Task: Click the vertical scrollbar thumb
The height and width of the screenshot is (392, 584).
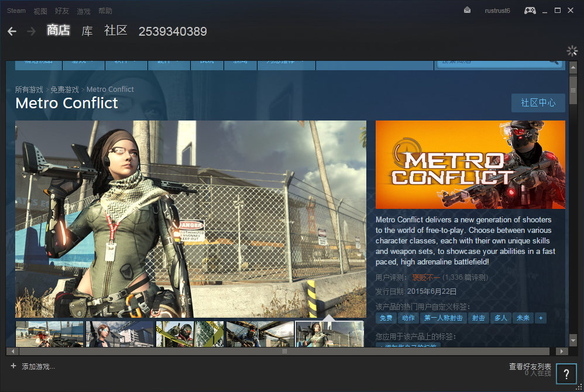Action: 573,90
